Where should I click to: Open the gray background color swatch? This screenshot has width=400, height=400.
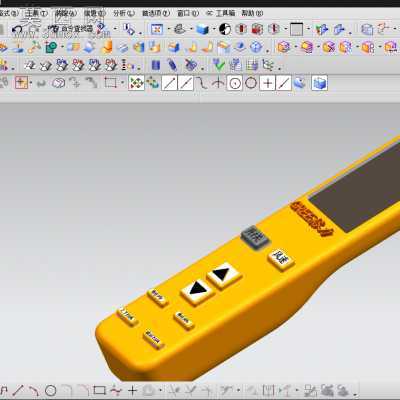[x=296, y=29]
